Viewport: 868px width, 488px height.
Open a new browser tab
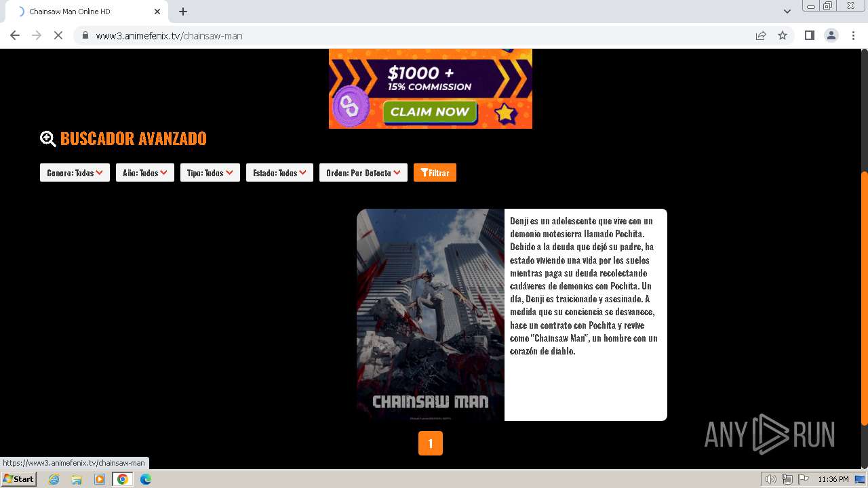183,12
